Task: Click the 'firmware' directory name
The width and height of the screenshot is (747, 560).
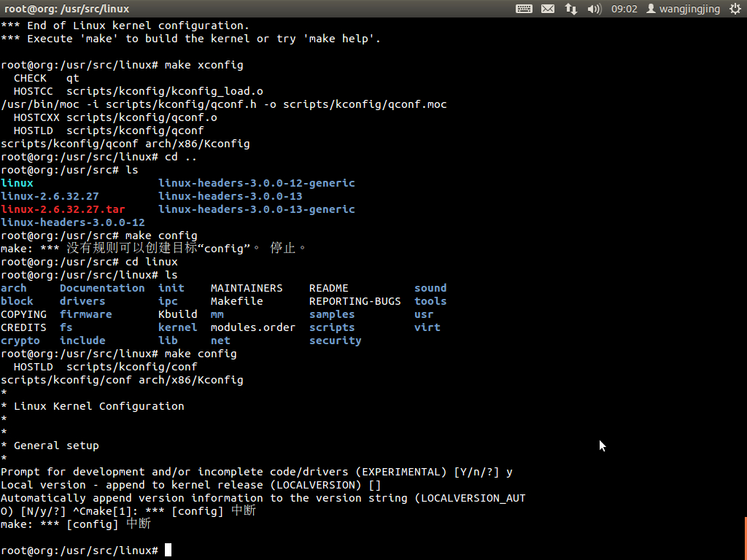Action: click(x=86, y=314)
